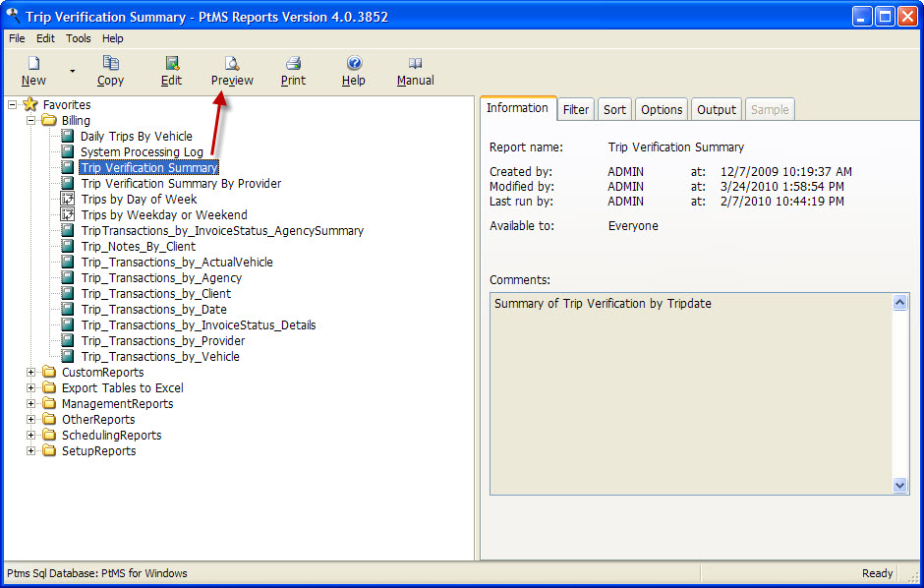The width and height of the screenshot is (924, 588).
Task: Click the Trips by Day of Week crosstab icon
Action: pyautogui.click(x=68, y=200)
